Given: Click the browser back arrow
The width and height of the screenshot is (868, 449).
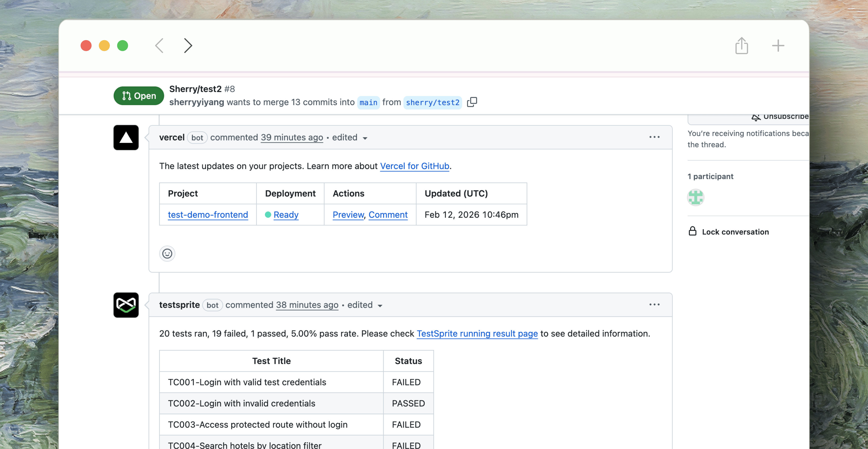Looking at the screenshot, I should point(159,45).
